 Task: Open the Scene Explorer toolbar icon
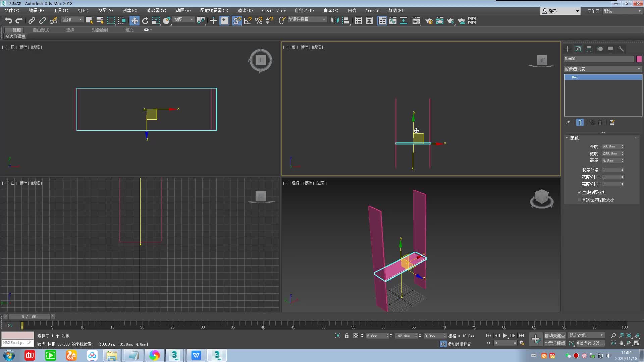pyautogui.click(x=358, y=20)
